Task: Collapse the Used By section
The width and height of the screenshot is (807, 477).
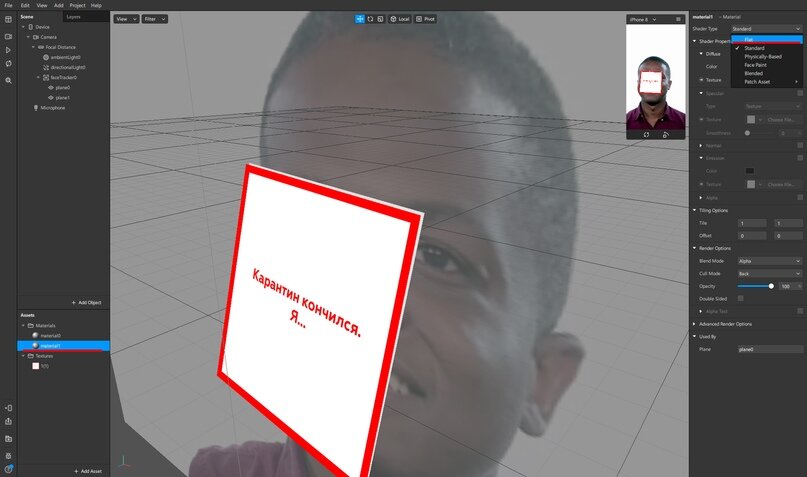Action: point(694,337)
